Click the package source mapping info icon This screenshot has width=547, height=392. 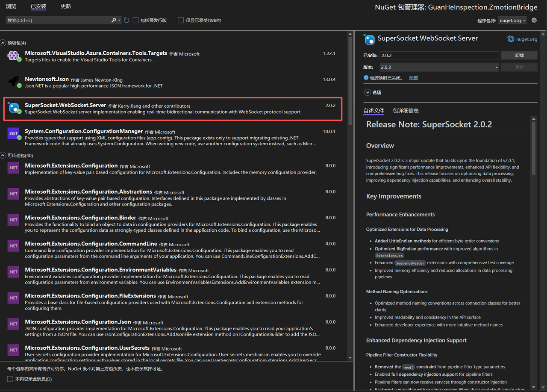[x=366, y=78]
